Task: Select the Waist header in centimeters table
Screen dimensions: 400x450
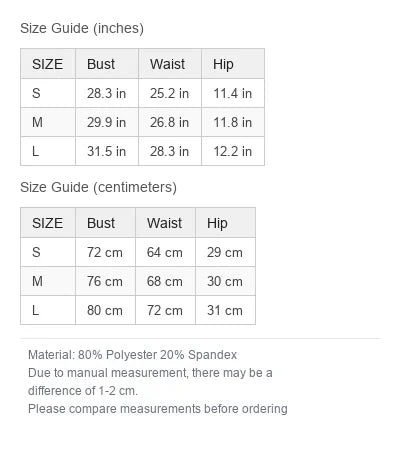Action: coord(165,223)
